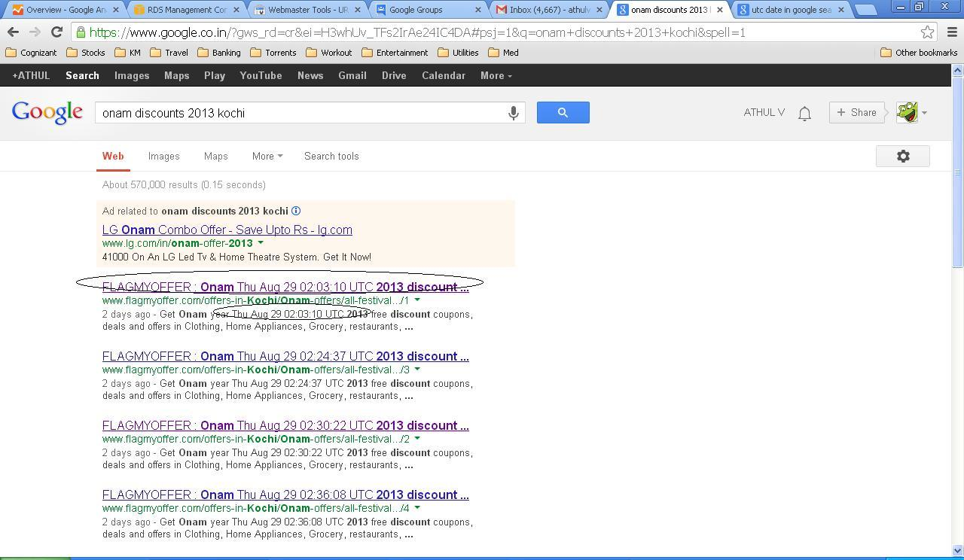Open Calendar from Google bar
The image size is (964, 560).
[444, 76]
